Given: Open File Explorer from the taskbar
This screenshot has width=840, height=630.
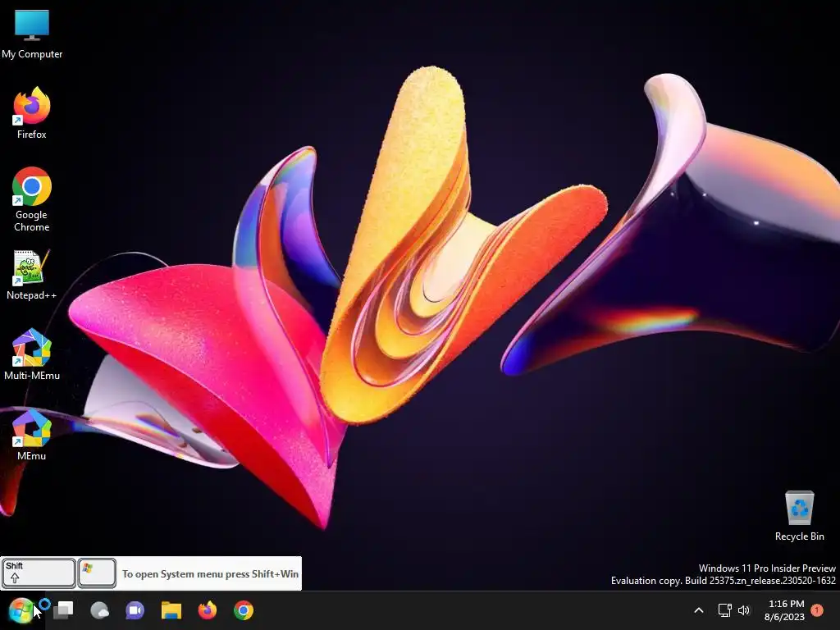Looking at the screenshot, I should click(x=171, y=610).
